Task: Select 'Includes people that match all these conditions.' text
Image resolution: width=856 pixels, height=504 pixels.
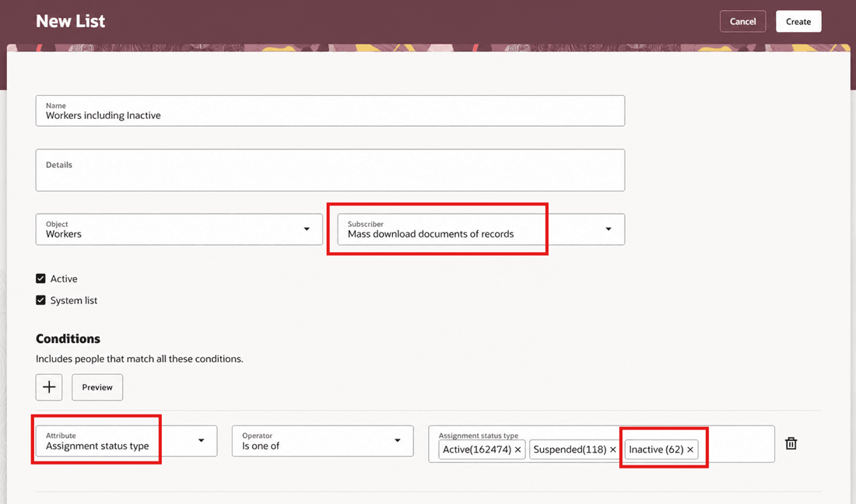Action: 140,359
